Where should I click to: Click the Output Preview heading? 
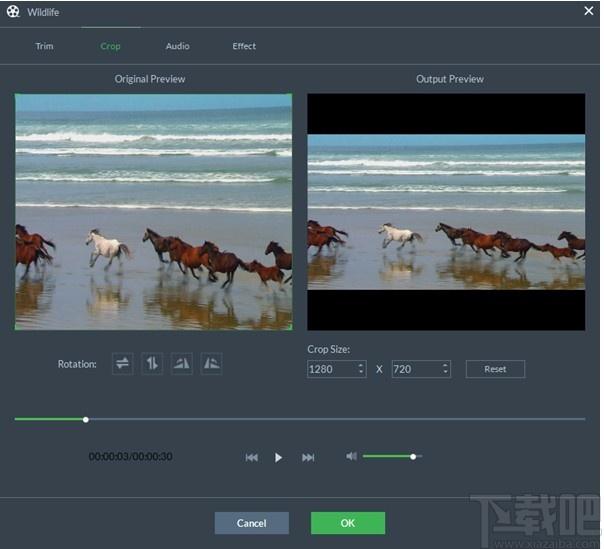point(450,79)
